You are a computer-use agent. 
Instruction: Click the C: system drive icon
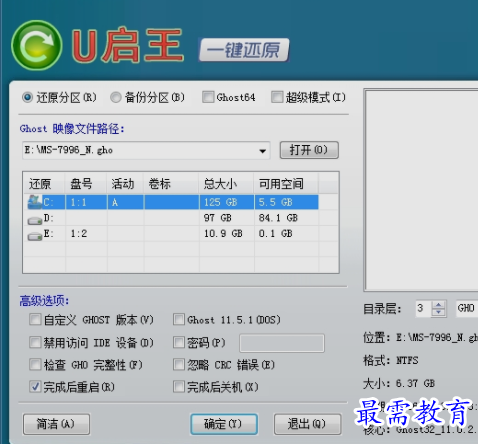[35, 202]
